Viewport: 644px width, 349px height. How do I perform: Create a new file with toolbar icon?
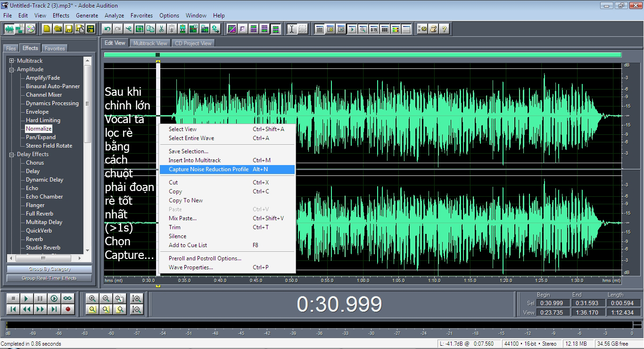point(47,29)
